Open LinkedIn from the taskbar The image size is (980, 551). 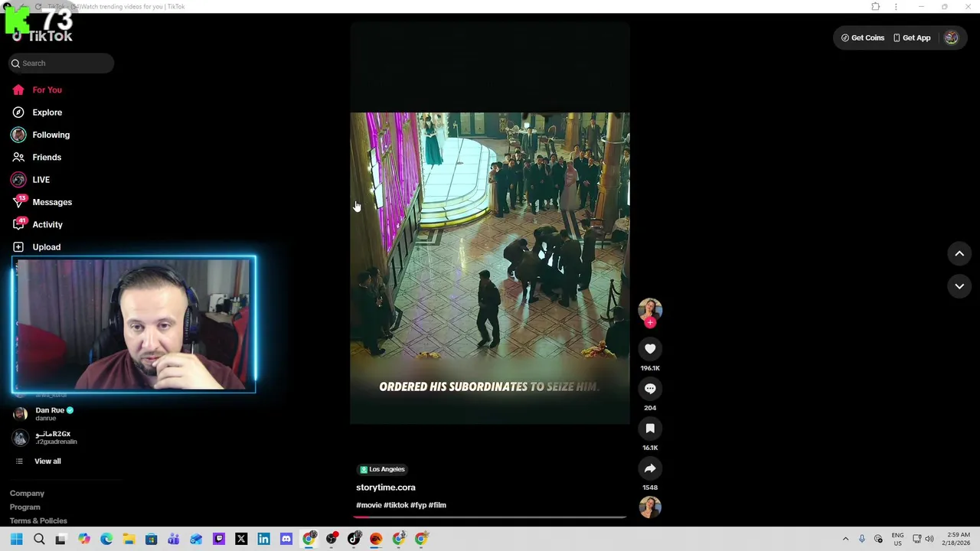tap(263, 540)
